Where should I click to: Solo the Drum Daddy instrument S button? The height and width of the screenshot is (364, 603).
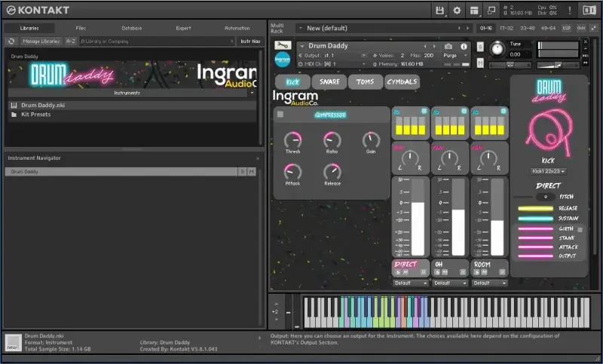tap(480, 47)
